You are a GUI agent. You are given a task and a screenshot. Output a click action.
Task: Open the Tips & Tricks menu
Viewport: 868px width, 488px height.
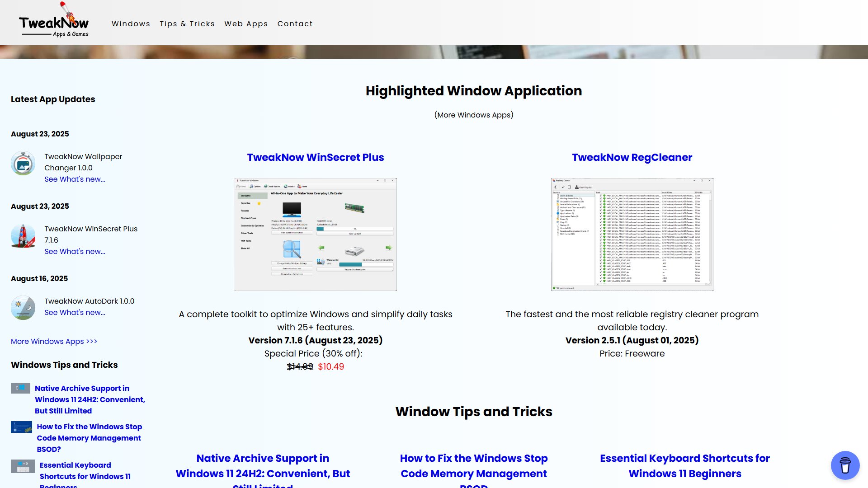(x=187, y=23)
